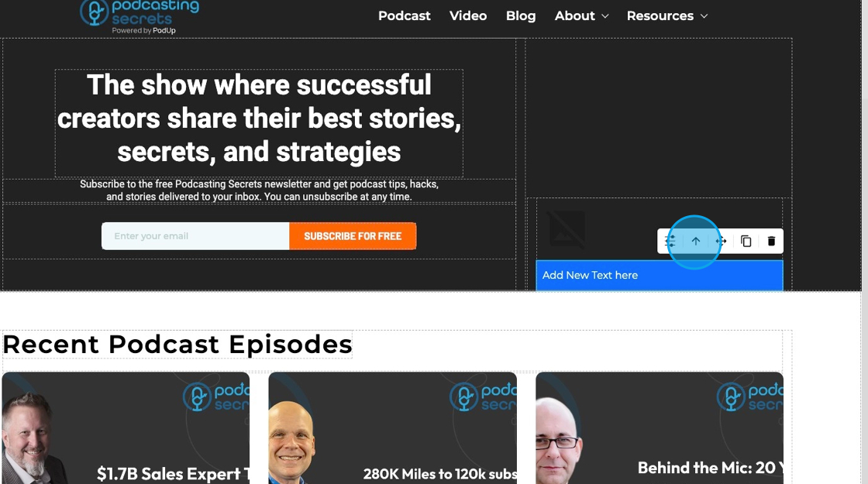The height and width of the screenshot is (484, 868).
Task: Select the Recent Podcast Episodes heading
Action: tap(177, 344)
